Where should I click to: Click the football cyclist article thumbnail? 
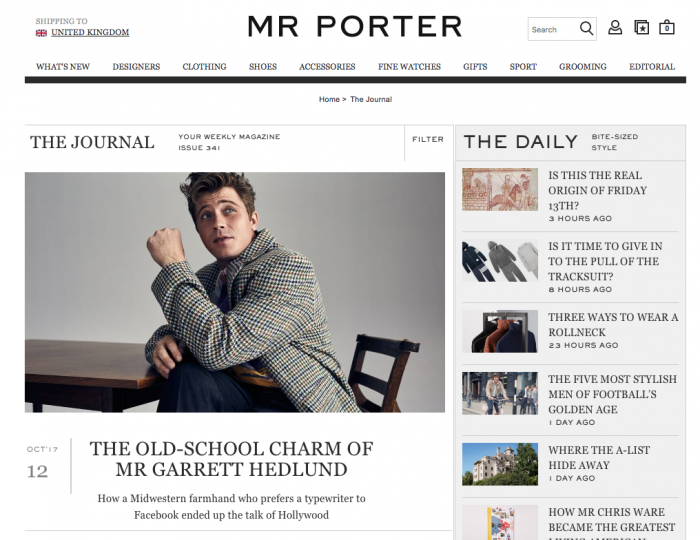(500, 393)
